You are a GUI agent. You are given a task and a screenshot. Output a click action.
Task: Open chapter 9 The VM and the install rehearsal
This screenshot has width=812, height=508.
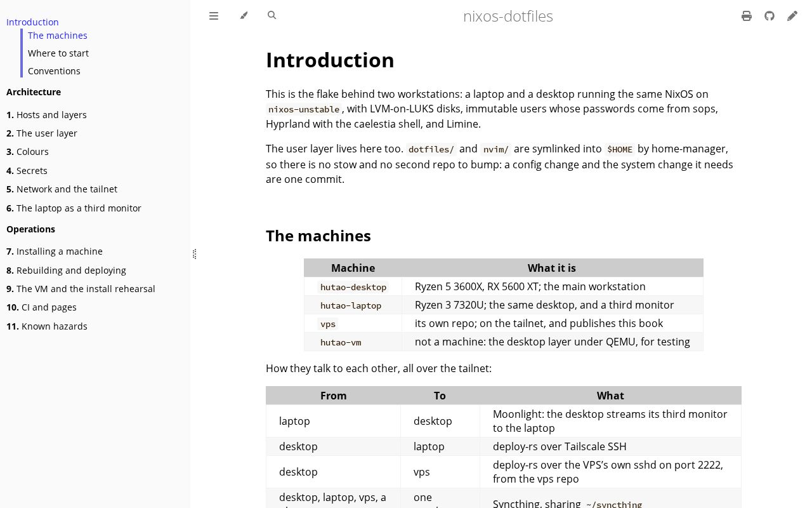tap(81, 289)
